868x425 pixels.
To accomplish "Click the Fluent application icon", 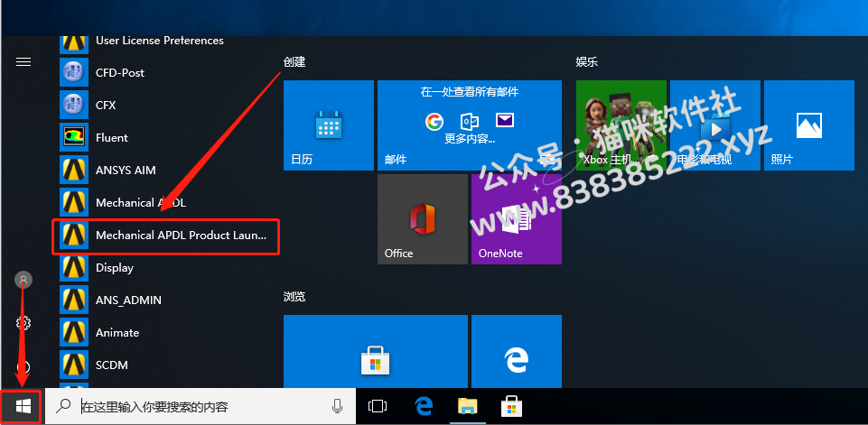I will 74,137.
